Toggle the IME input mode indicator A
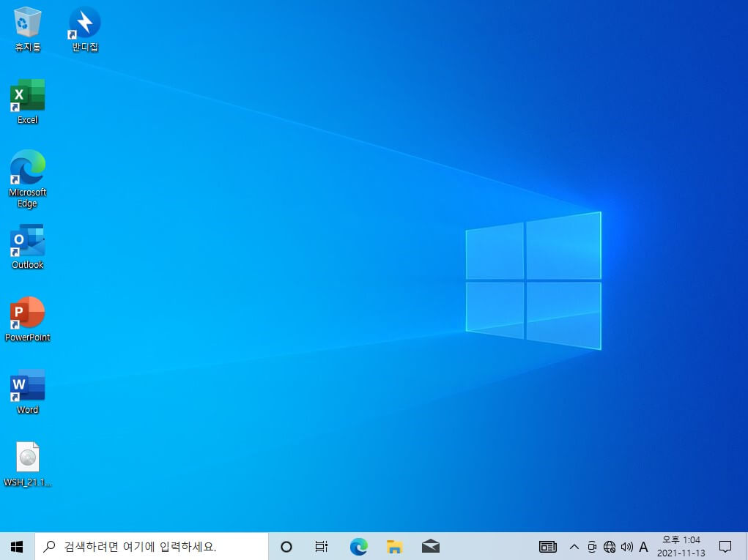 (x=643, y=547)
